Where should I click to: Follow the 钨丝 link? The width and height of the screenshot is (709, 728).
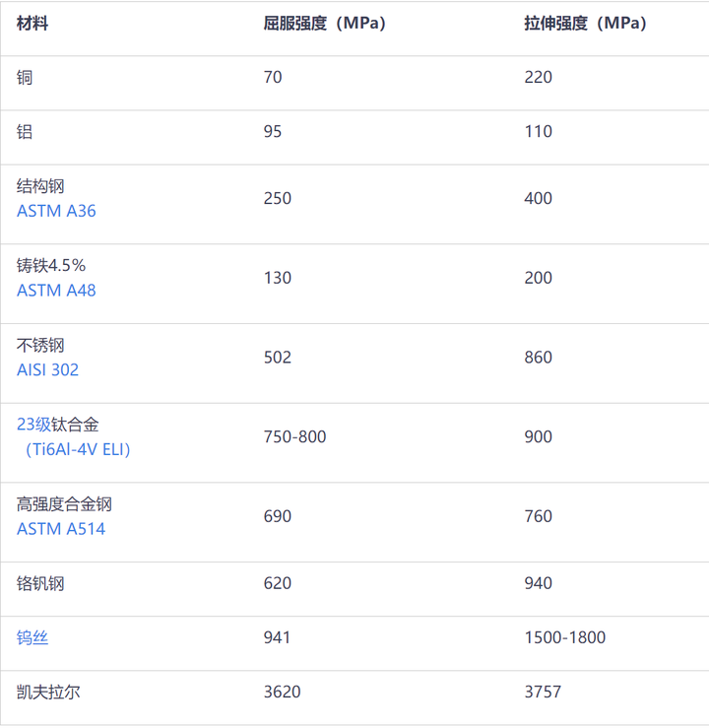pyautogui.click(x=32, y=638)
